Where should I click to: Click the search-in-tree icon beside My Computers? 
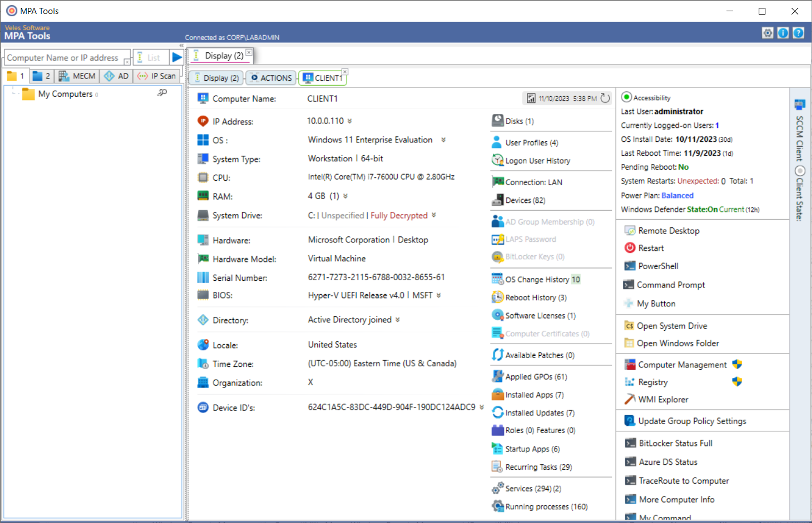click(162, 93)
